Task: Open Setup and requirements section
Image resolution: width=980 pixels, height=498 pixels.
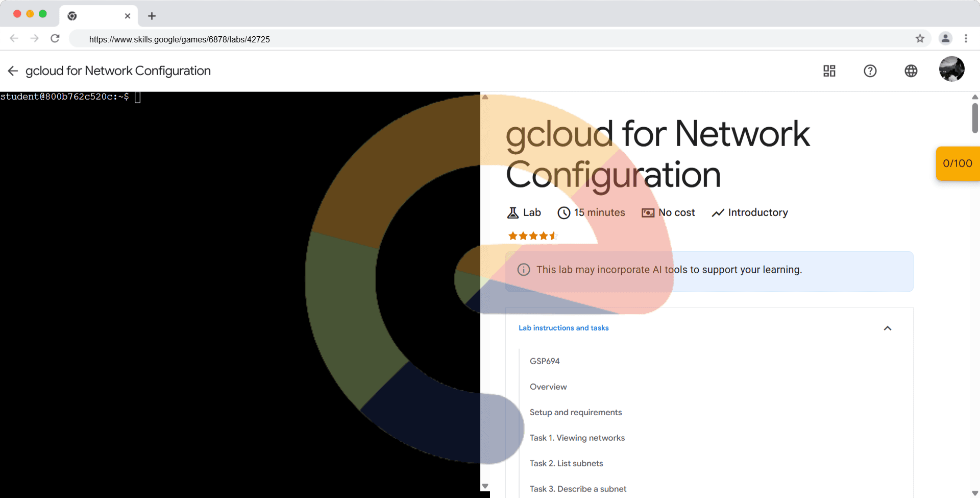Action: point(575,412)
